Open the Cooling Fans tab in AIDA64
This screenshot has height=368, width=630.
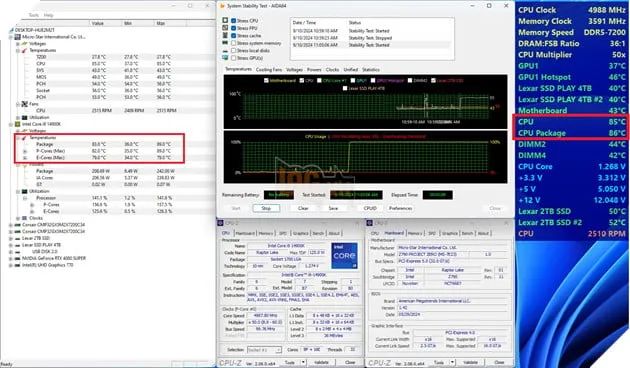(x=269, y=70)
